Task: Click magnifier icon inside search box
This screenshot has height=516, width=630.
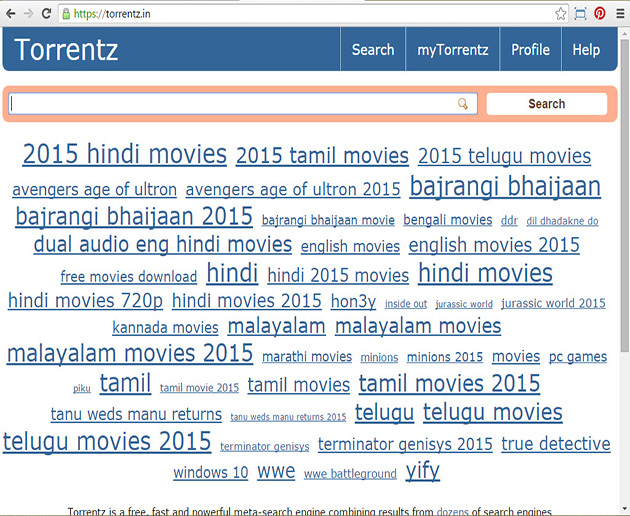Action: click(x=463, y=104)
